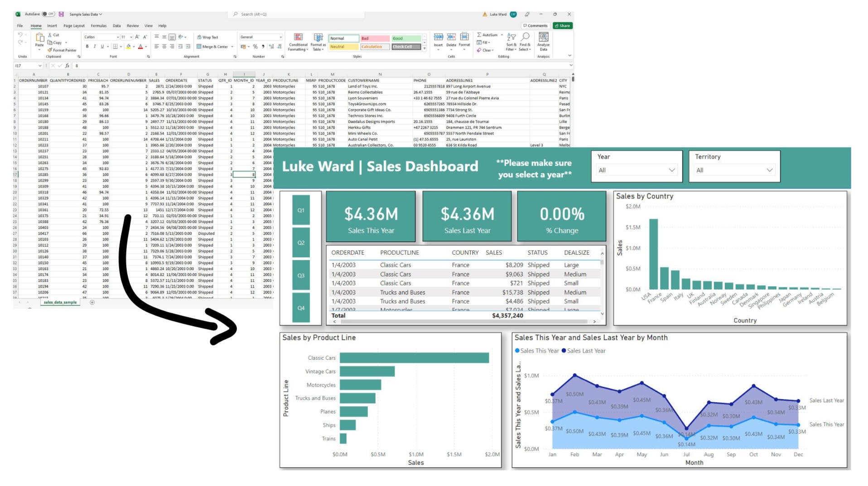This screenshot has height=486, width=868.
Task: Click the Search box in title bar
Action: (x=297, y=14)
